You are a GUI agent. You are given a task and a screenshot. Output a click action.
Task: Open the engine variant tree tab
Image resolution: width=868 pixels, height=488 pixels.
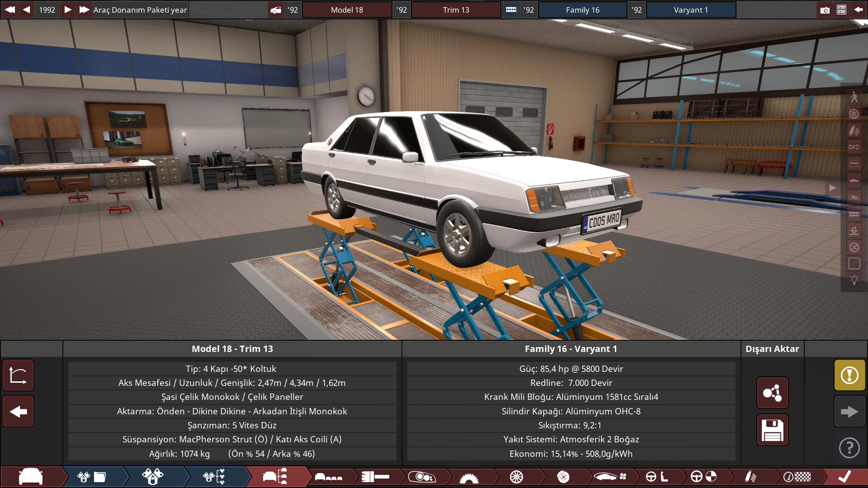pyautogui.click(x=214, y=477)
